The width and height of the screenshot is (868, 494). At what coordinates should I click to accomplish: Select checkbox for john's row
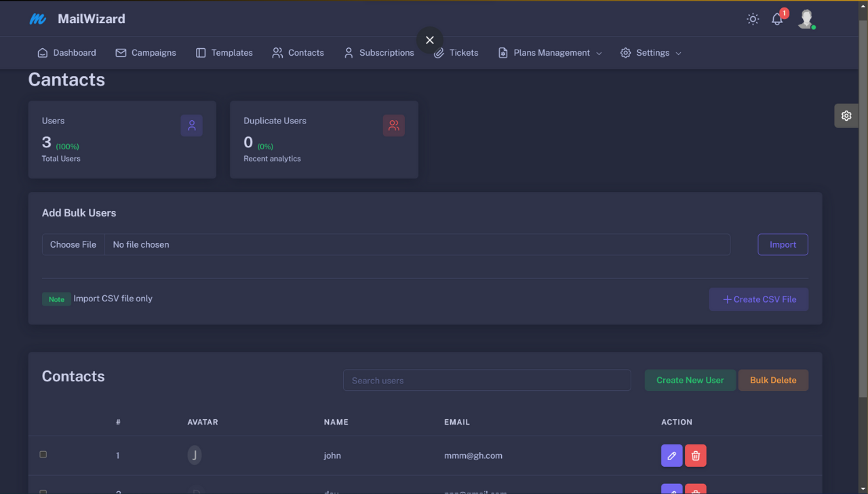pos(43,455)
